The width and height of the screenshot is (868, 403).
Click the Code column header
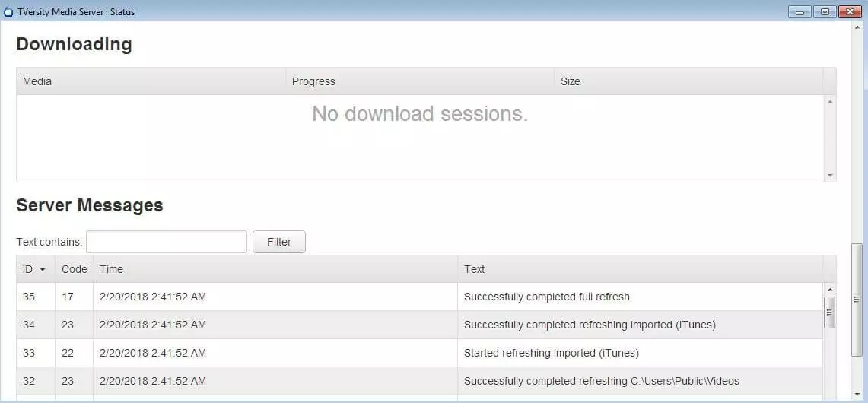75,269
